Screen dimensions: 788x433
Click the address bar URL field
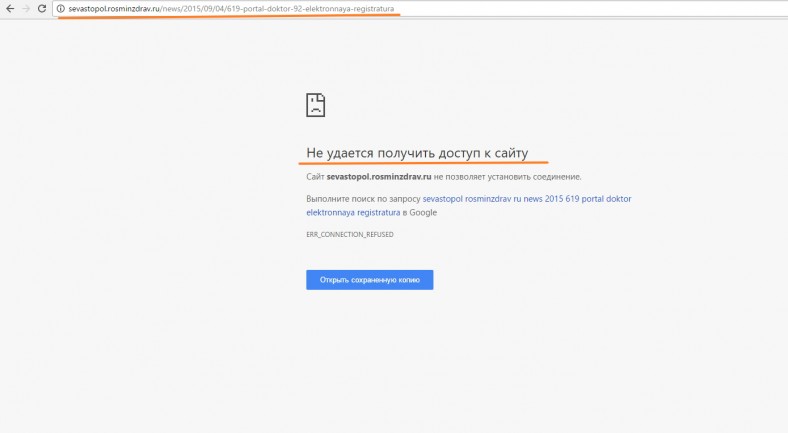click(x=420, y=9)
